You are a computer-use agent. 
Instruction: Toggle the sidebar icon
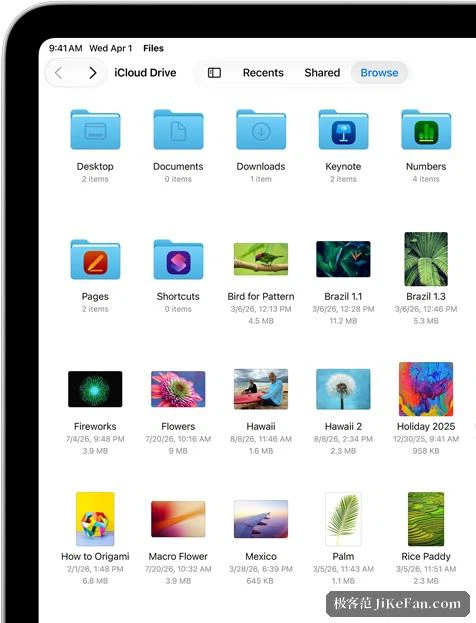point(215,73)
